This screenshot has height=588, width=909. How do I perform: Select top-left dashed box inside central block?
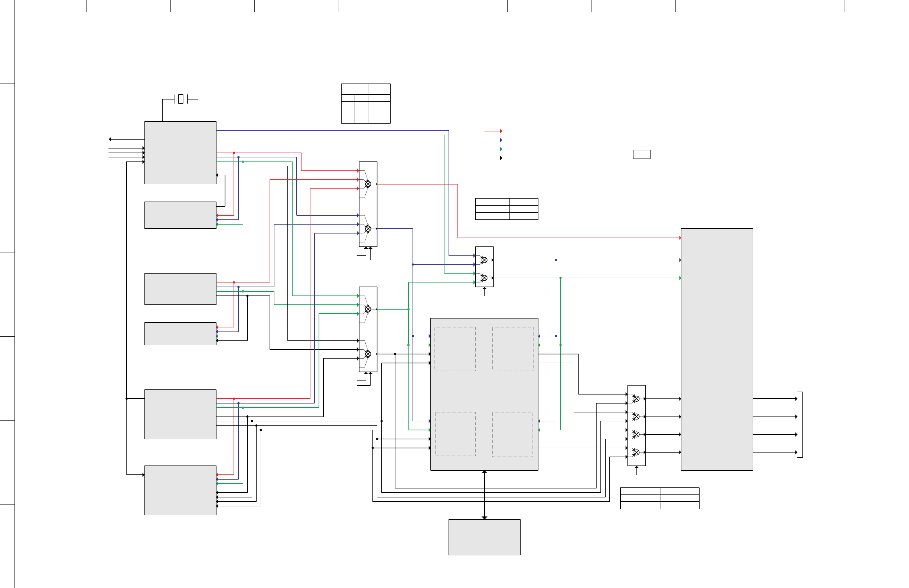point(455,349)
